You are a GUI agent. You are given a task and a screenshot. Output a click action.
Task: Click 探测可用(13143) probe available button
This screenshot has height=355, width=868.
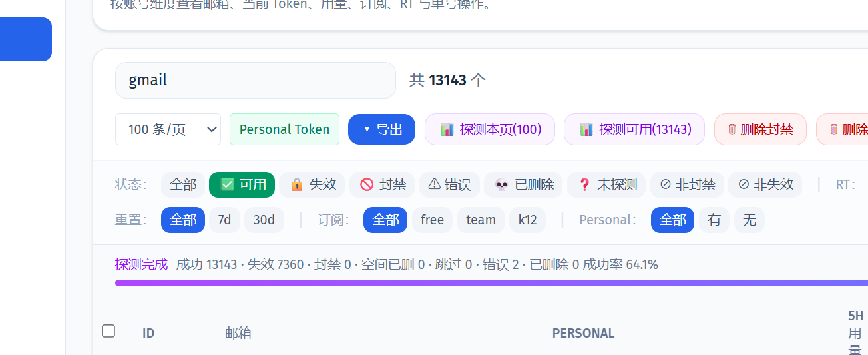pyautogui.click(x=634, y=129)
